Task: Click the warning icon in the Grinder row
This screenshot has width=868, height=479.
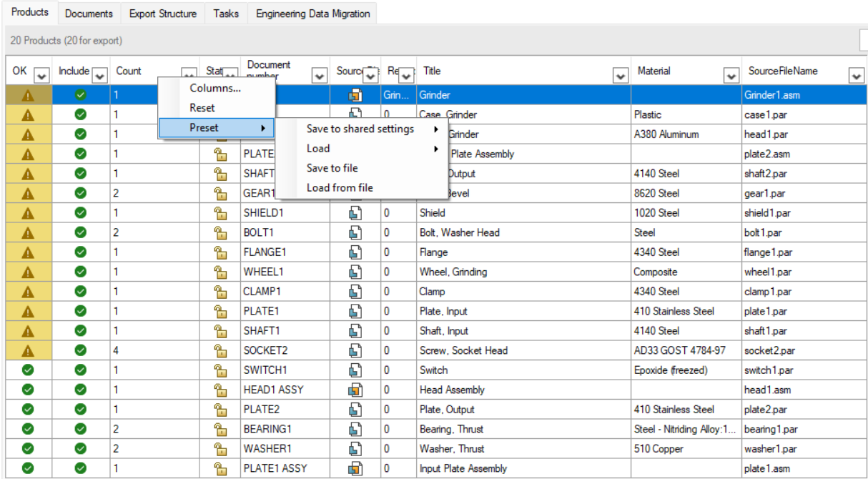Action: [28, 95]
